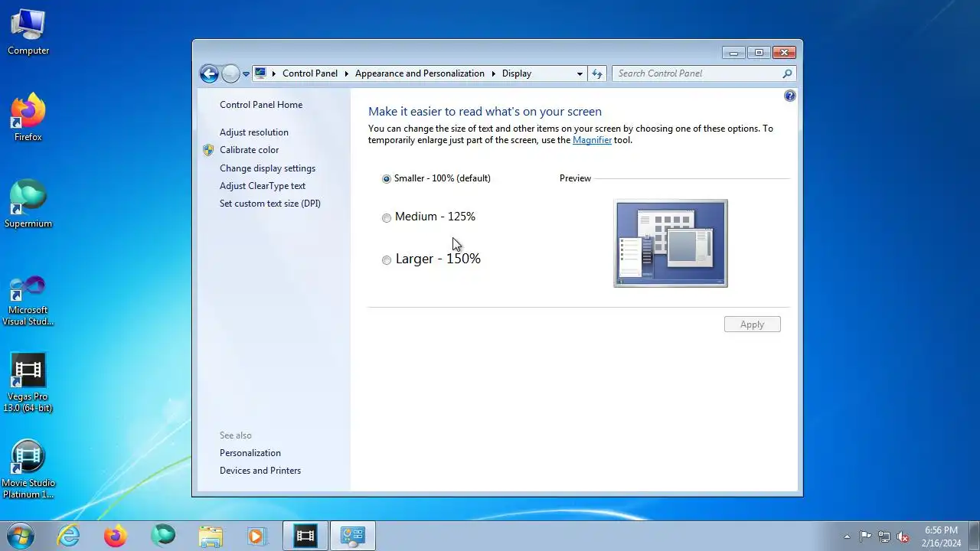Click the muted volume tray icon
This screenshot has width=980, height=551.
coord(903,536)
